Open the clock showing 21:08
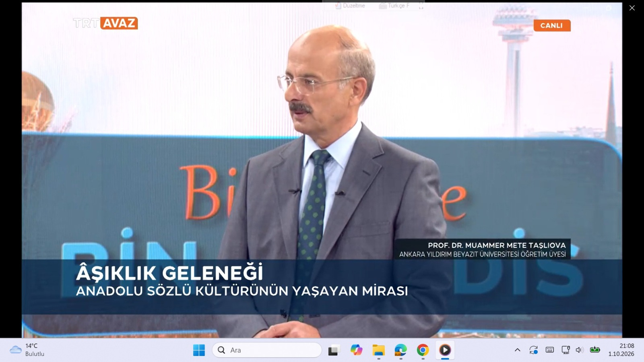 click(621, 350)
